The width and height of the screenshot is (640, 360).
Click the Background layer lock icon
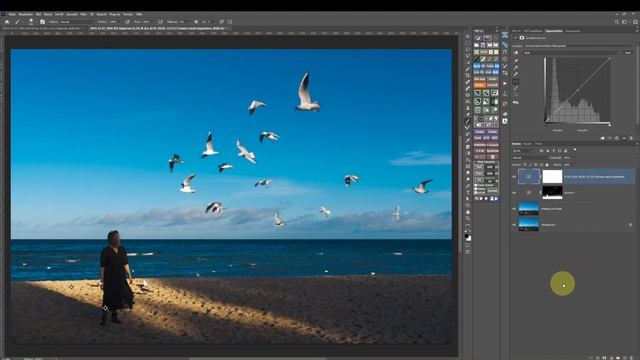pos(630,225)
